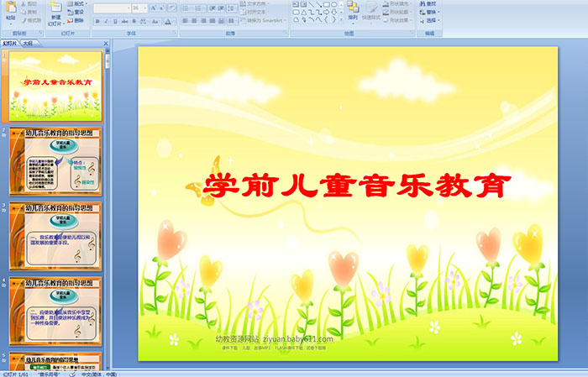The height and width of the screenshot is (377, 588).
Task: Open the Clipboard group dialog launcher
Action: 41,33
